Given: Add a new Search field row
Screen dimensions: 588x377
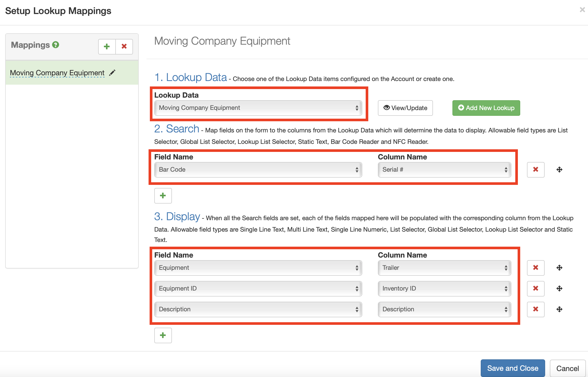Looking at the screenshot, I should click(163, 196).
